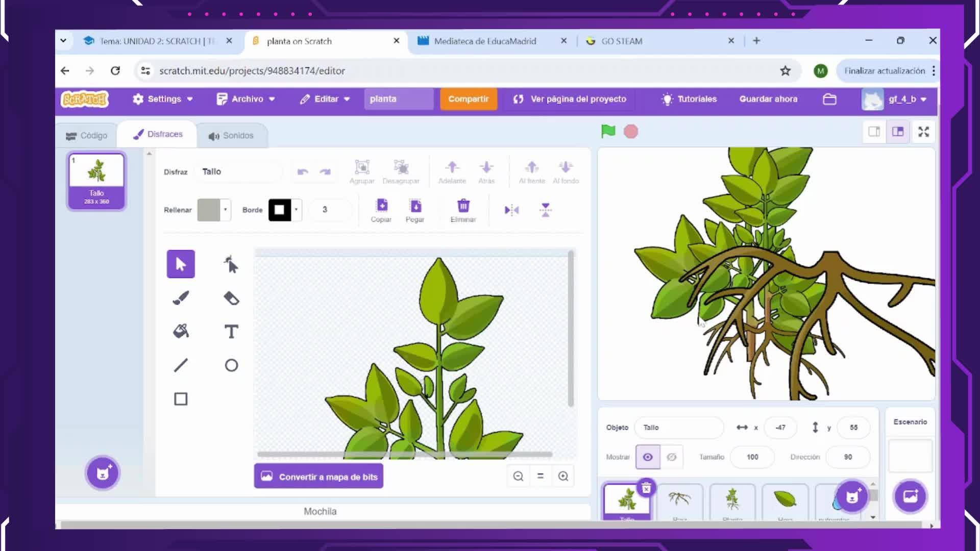Select the Text tool
This screenshot has height=551, width=980.
click(x=231, y=332)
